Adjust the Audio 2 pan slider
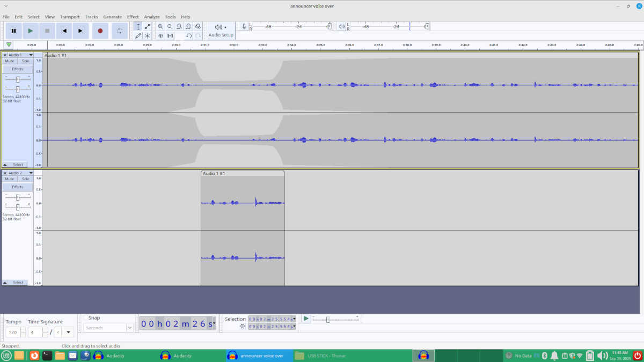 tap(18, 207)
